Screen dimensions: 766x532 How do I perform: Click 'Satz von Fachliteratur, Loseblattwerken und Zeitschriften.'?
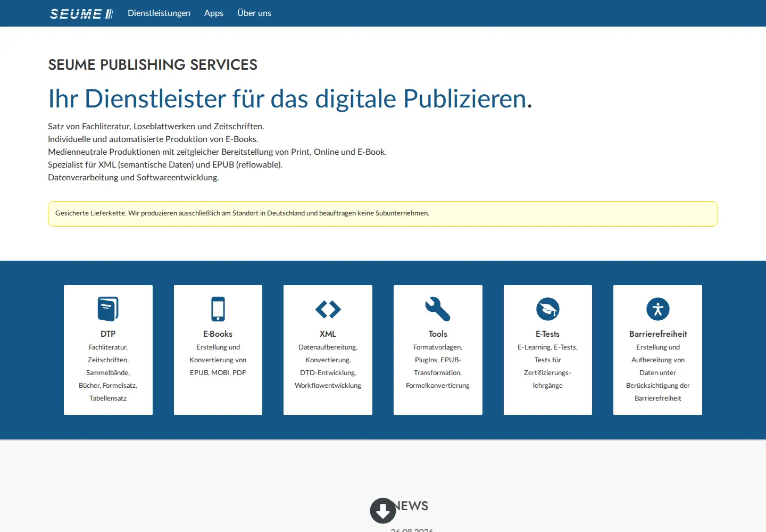click(x=156, y=127)
